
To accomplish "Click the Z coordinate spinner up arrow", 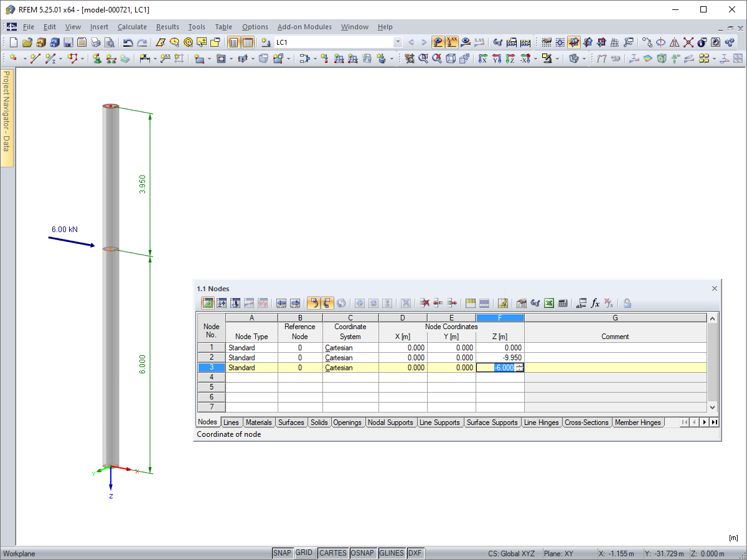I will 520,365.
